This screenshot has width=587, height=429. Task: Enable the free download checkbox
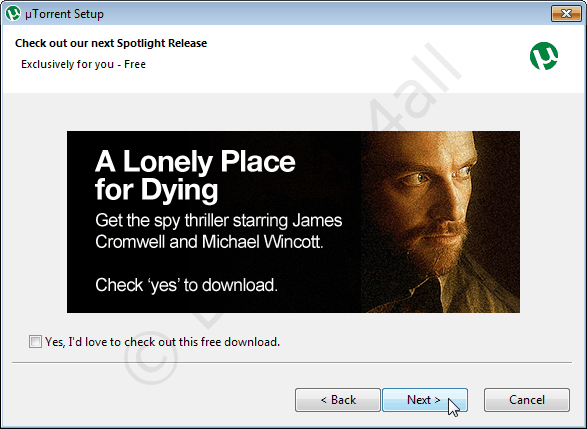point(35,341)
